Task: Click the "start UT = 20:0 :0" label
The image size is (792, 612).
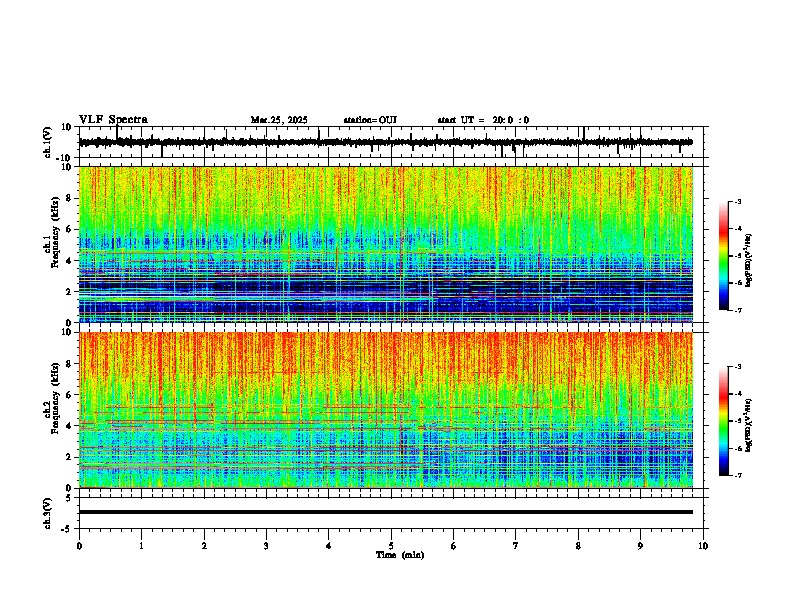Action: pos(483,120)
